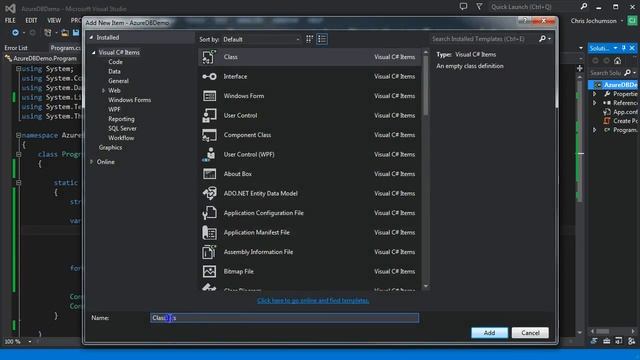Viewport: 640px width, 360px height.
Task: Select the Component Class template icon
Action: 209,135
